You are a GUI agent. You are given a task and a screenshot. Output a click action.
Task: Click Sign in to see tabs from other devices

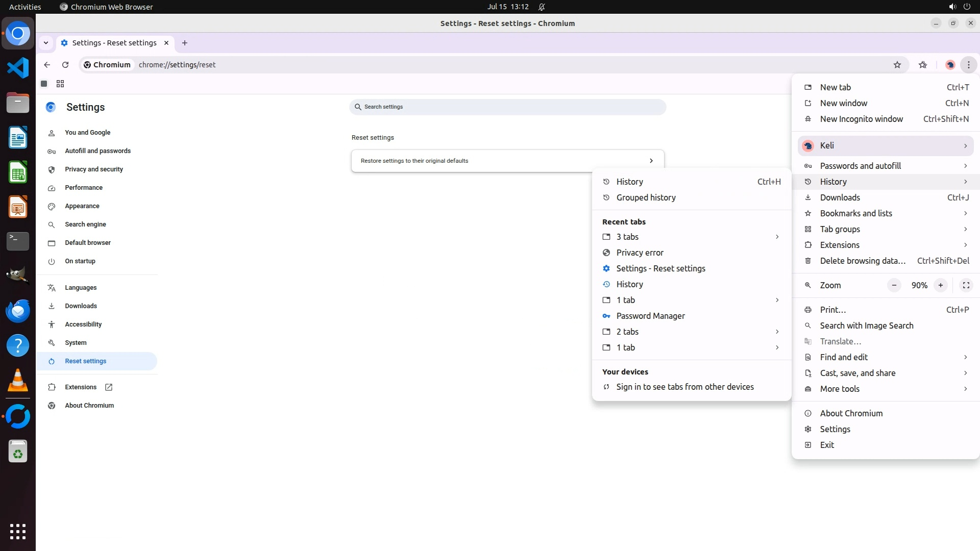tap(684, 387)
